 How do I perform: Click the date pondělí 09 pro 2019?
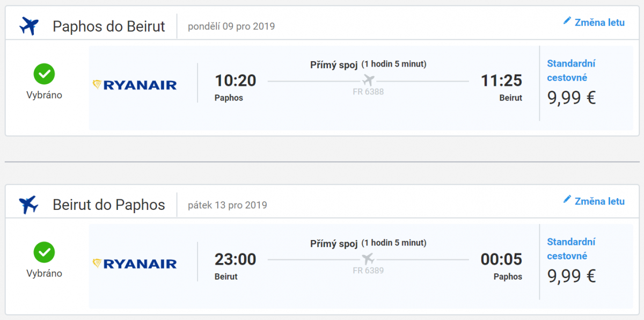click(231, 26)
